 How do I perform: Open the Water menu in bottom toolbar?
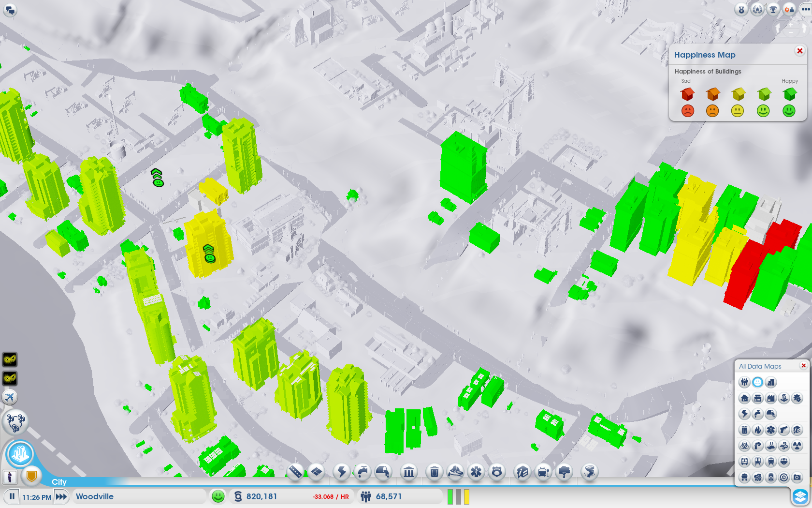click(362, 472)
